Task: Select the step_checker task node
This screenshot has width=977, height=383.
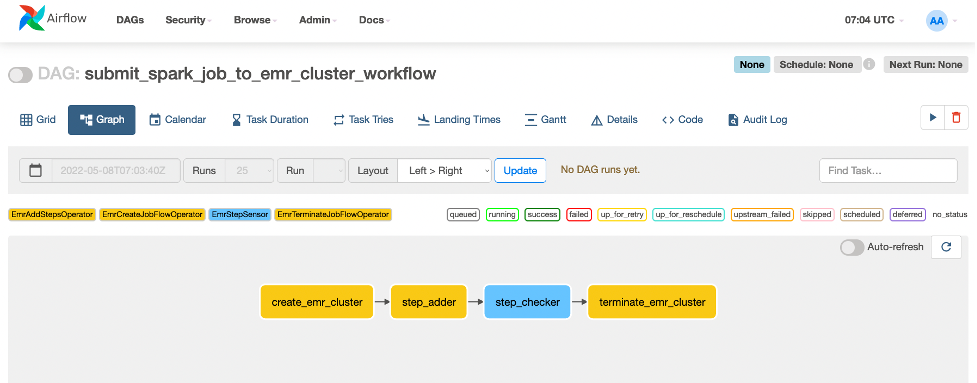Action: click(528, 302)
